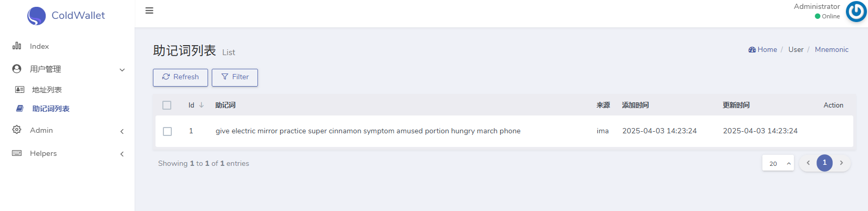Open the 20 per-page dropdown

point(778,163)
